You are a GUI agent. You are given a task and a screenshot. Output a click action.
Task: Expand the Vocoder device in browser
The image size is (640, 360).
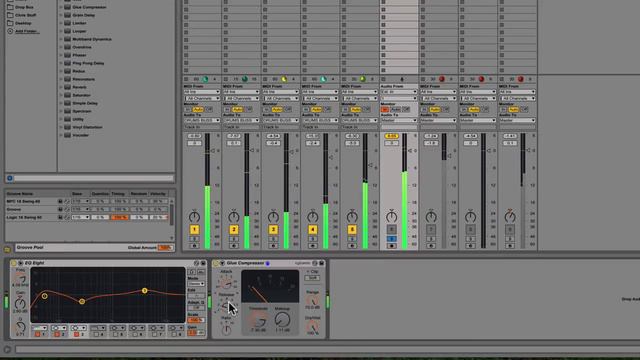point(61,135)
